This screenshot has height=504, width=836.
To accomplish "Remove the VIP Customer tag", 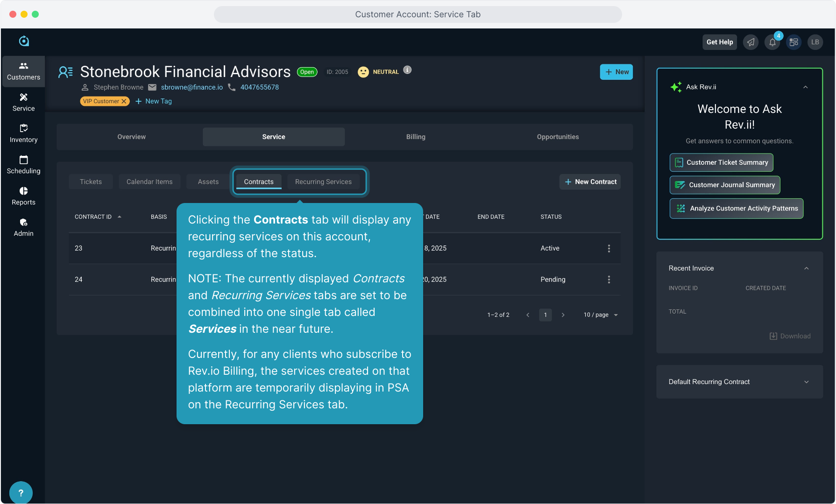I will tap(124, 101).
